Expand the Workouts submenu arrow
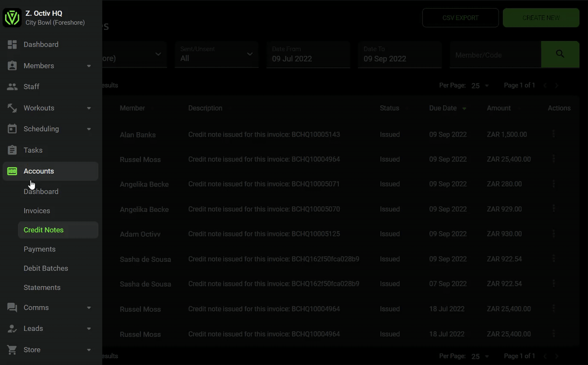This screenshot has height=365, width=588. pyautogui.click(x=89, y=108)
